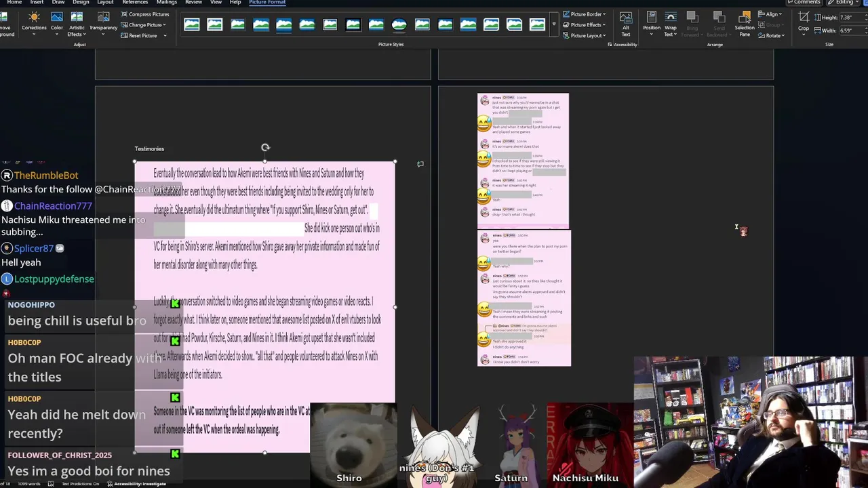Image resolution: width=868 pixels, height=488 pixels.
Task: Open the Position layout menu
Action: pos(652,24)
